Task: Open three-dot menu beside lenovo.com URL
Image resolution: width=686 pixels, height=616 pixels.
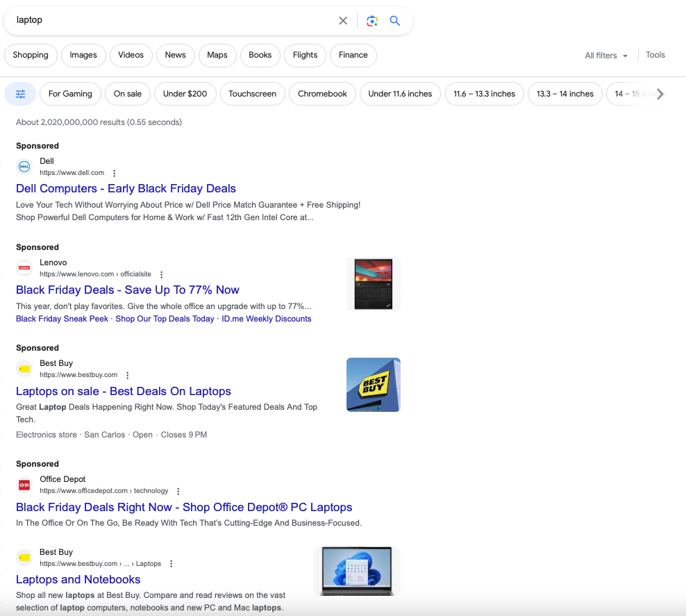Action: click(162, 275)
